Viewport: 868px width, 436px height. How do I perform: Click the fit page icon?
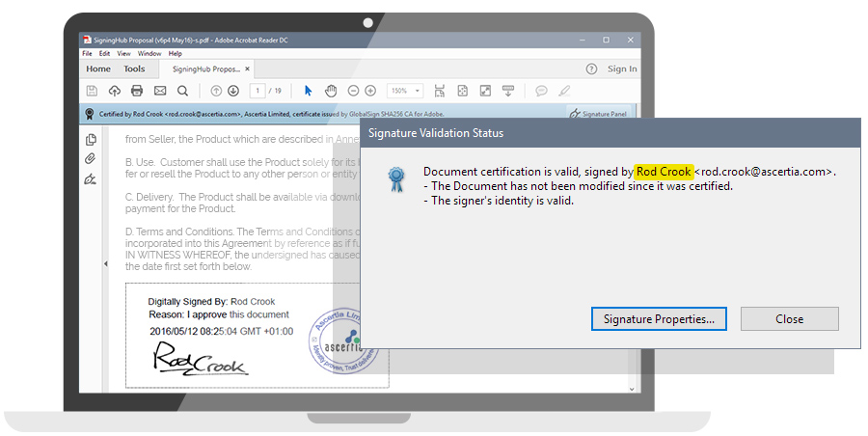coord(463,91)
